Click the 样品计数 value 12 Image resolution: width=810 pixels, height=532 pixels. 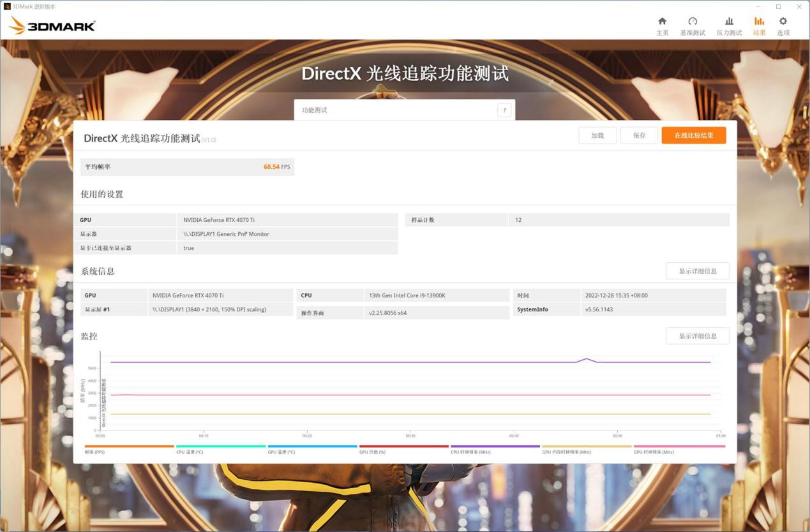click(518, 220)
